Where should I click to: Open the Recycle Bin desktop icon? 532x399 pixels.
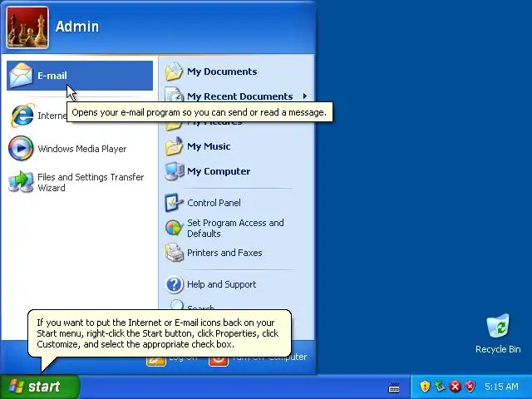(x=498, y=326)
